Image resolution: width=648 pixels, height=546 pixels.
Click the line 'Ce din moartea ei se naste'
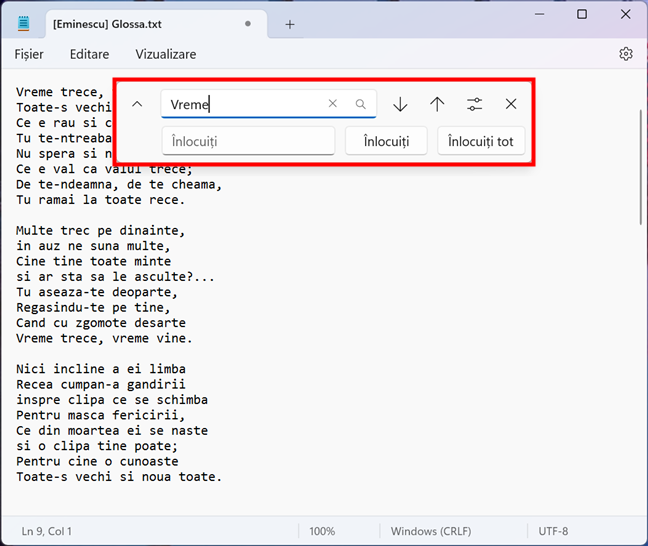point(112,430)
